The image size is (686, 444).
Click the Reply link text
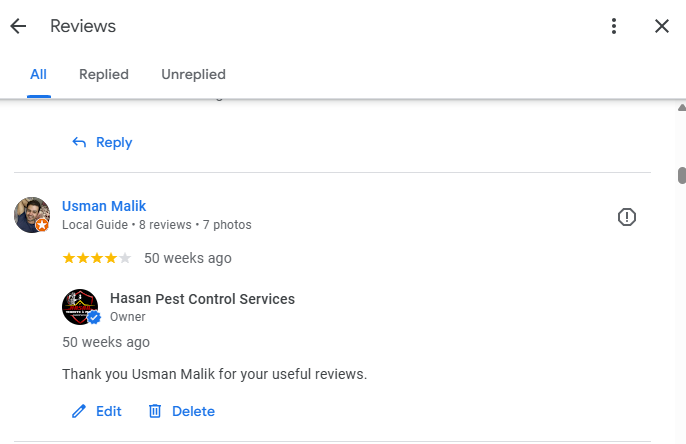point(114,143)
